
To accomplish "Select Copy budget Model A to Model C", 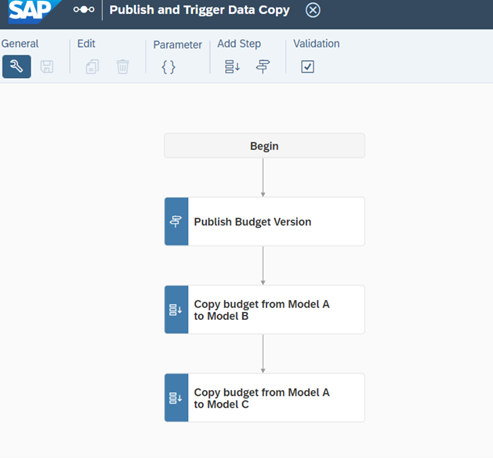I will [264, 398].
